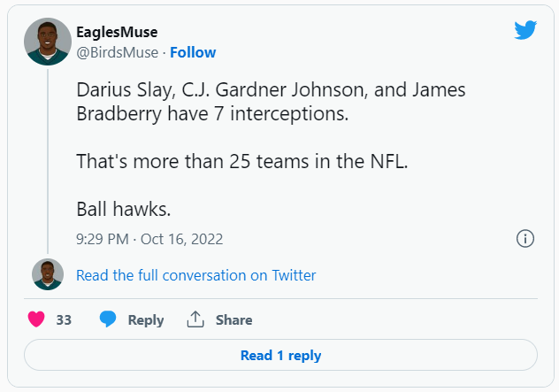Image resolution: width=559 pixels, height=392 pixels.
Task: Click the share arrow icon
Action: 195,319
